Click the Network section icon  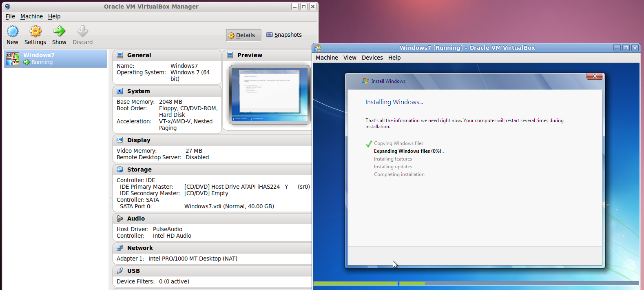[x=120, y=248]
